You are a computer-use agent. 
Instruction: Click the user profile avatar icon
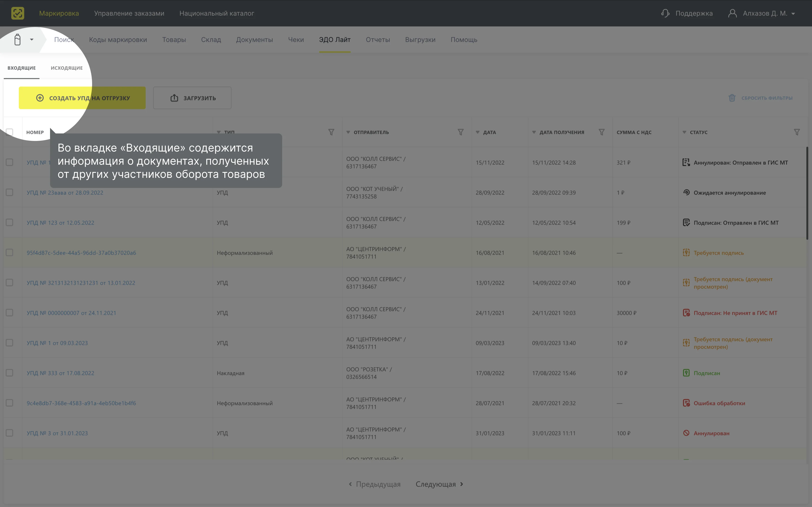[732, 13]
